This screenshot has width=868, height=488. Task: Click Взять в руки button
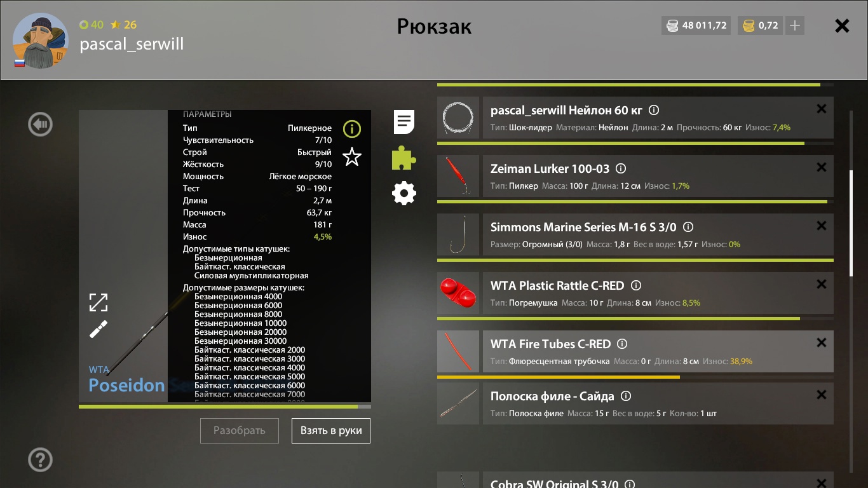pyautogui.click(x=331, y=430)
